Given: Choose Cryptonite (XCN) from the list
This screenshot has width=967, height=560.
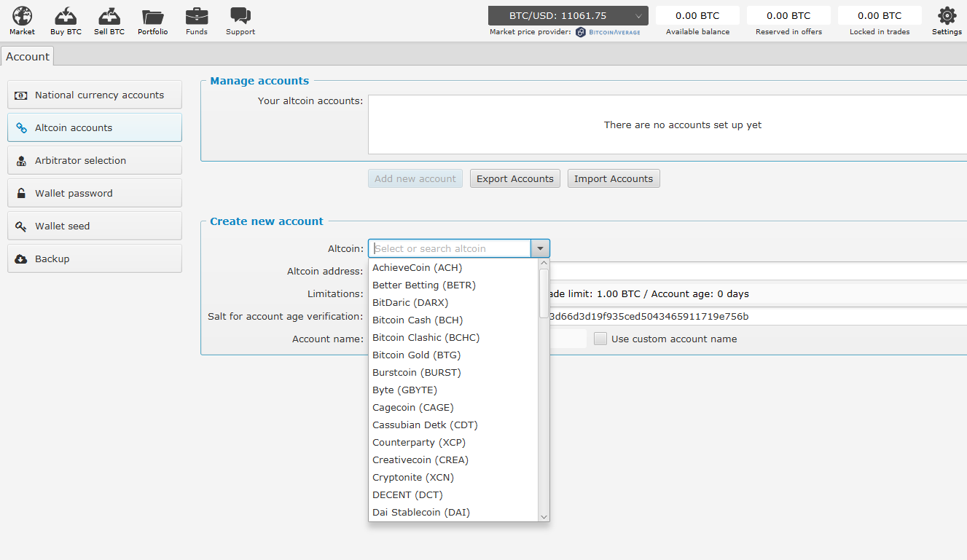Looking at the screenshot, I should tap(453, 478).
